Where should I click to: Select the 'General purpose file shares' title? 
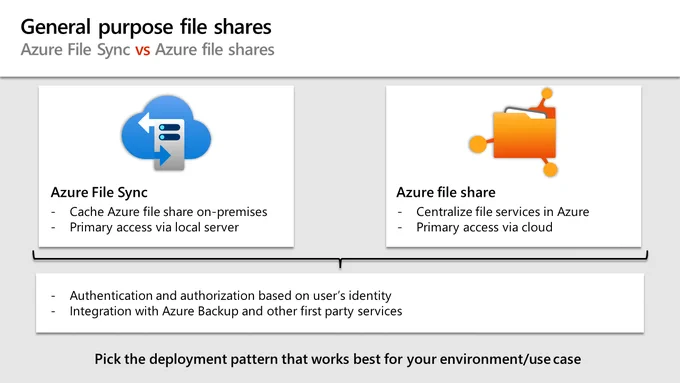(146, 27)
